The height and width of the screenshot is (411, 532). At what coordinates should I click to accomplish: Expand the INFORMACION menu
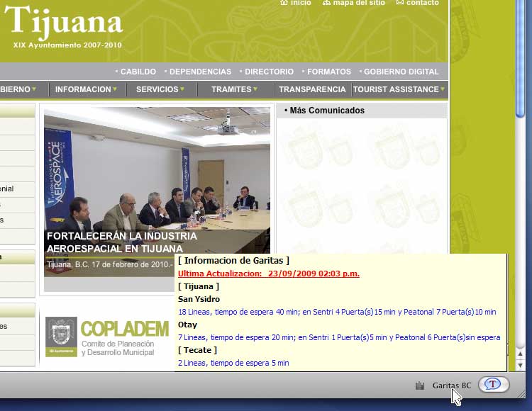click(86, 89)
